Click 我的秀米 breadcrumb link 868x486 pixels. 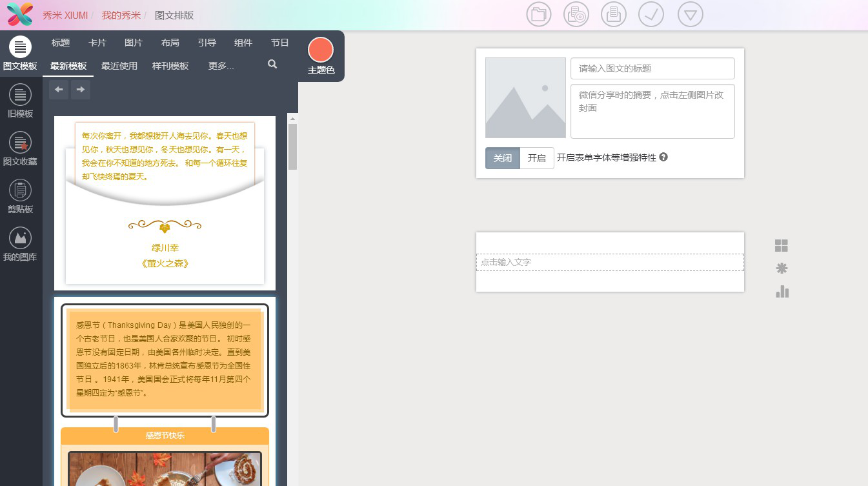[x=121, y=15]
